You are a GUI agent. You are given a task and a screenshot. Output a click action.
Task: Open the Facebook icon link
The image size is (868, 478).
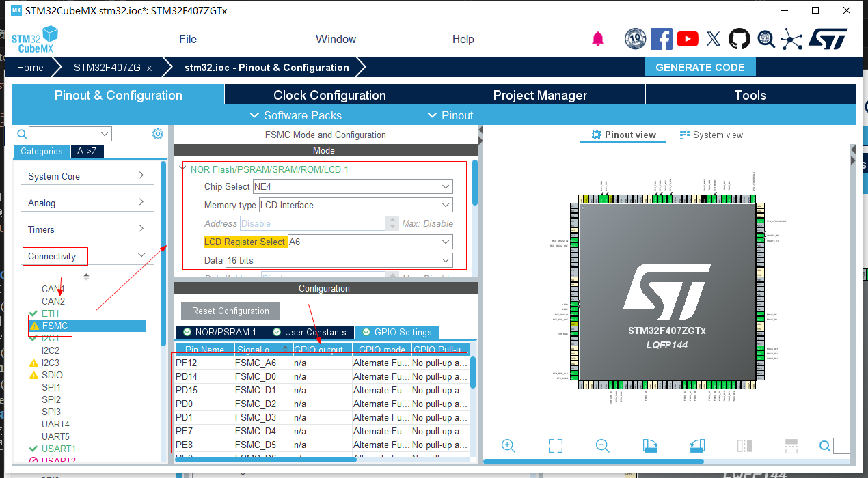coord(661,39)
